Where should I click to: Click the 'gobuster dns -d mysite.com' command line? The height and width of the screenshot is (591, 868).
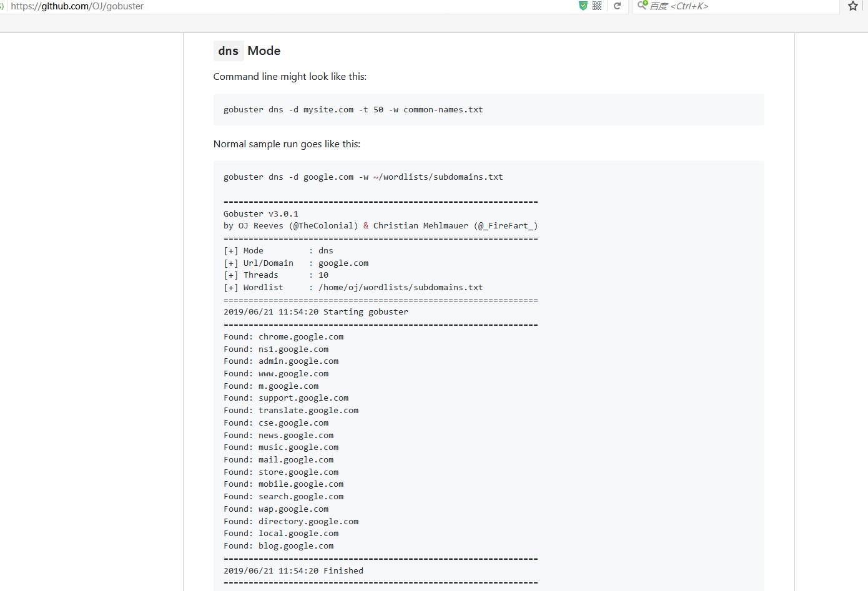[353, 109]
